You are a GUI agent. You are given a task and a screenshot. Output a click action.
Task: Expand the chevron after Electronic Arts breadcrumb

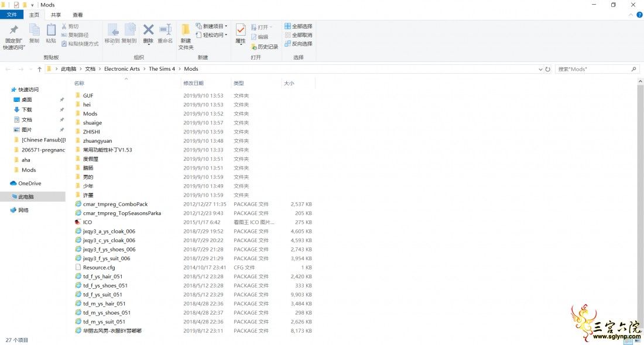[144, 69]
